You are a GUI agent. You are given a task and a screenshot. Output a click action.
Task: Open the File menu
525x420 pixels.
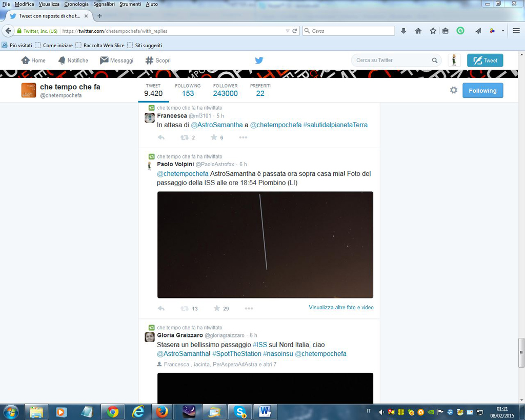point(6,4)
